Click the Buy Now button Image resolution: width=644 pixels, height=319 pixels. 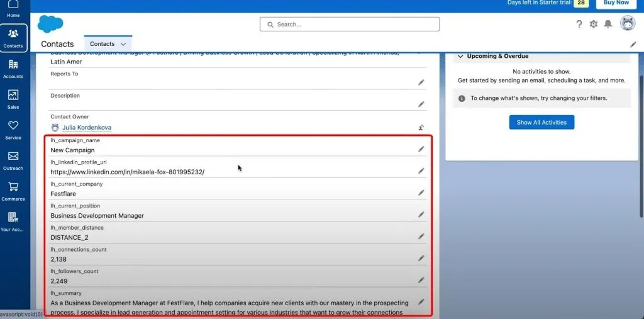tap(616, 3)
